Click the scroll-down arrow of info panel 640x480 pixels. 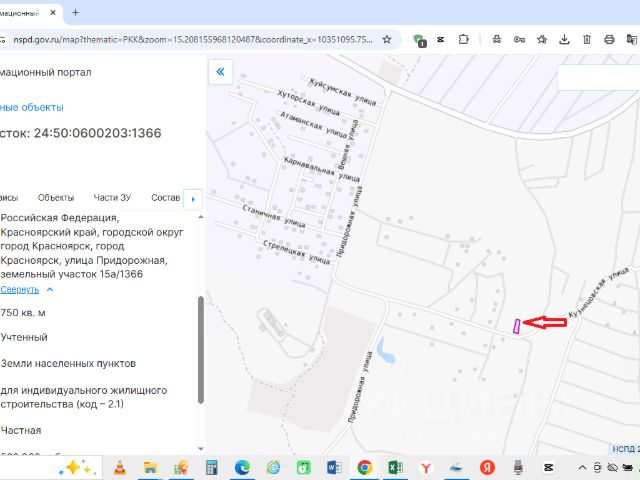point(200,449)
